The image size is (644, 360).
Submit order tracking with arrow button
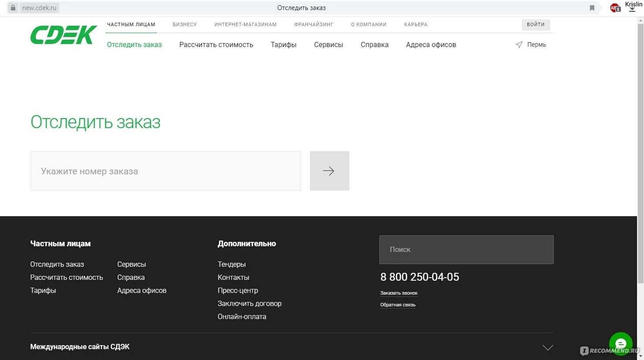click(x=329, y=171)
